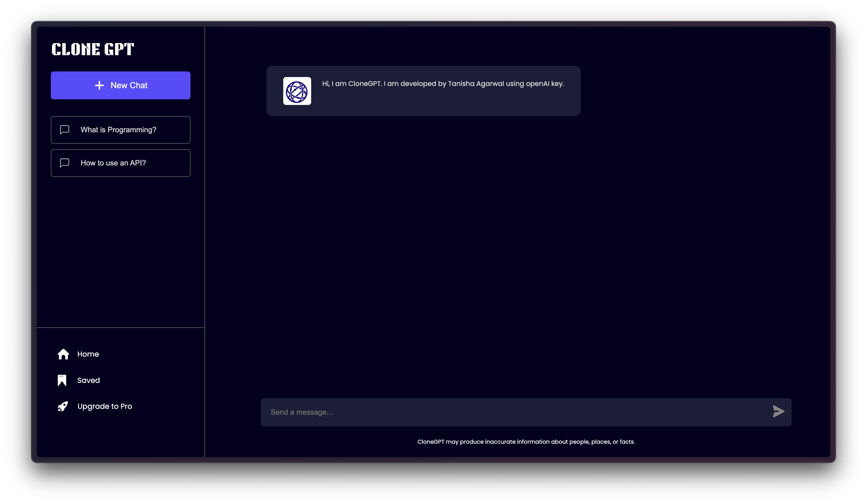Click the CloneGPT greeting message text
867x504 pixels.
[x=443, y=83]
